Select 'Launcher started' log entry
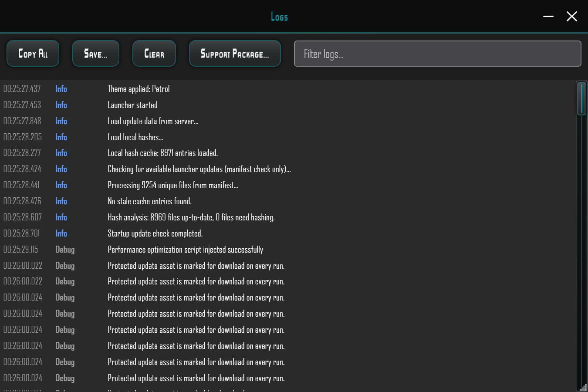The width and height of the screenshot is (588, 392). tap(132, 105)
